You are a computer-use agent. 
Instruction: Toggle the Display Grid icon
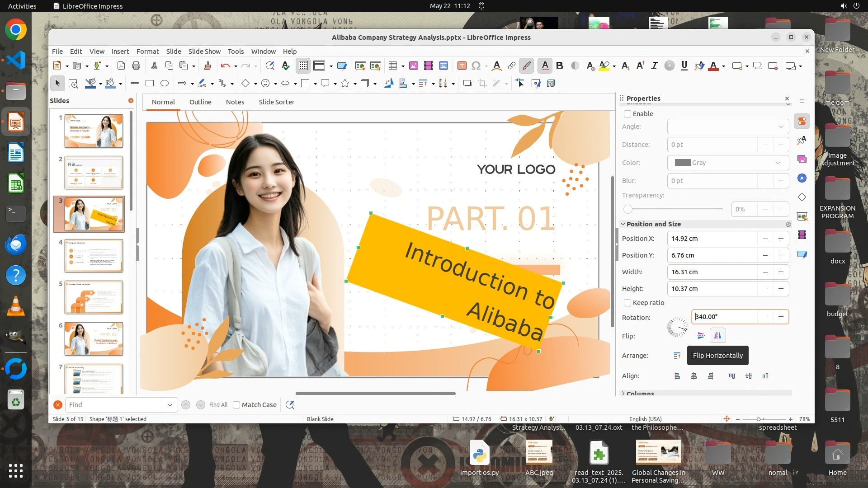click(303, 66)
